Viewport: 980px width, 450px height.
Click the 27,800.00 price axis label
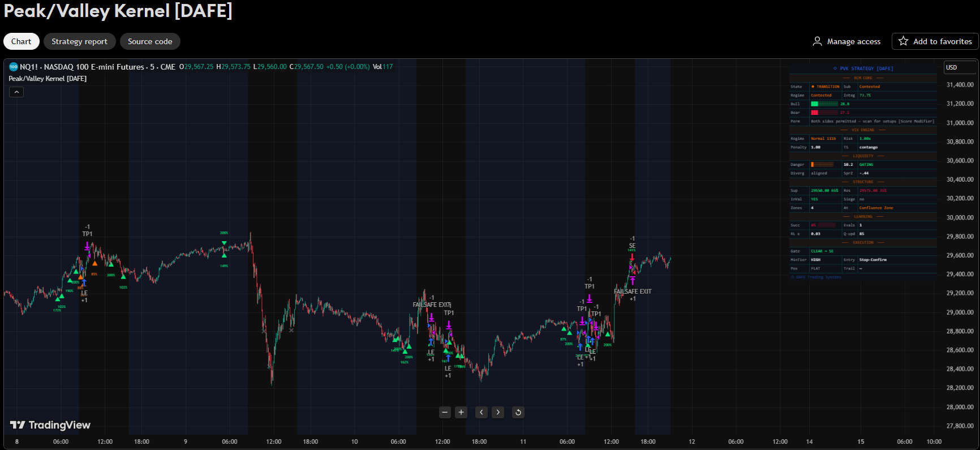click(960, 426)
